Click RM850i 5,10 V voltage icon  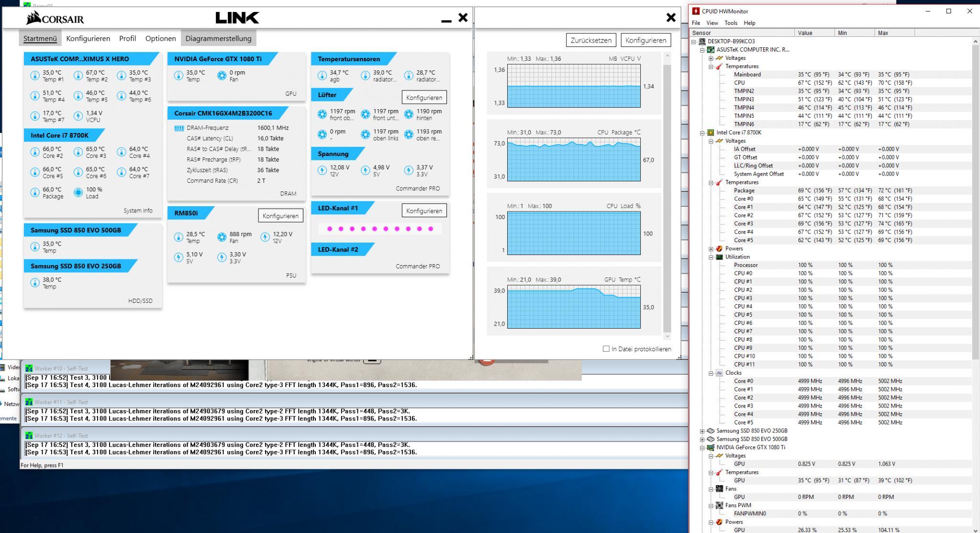tap(178, 257)
